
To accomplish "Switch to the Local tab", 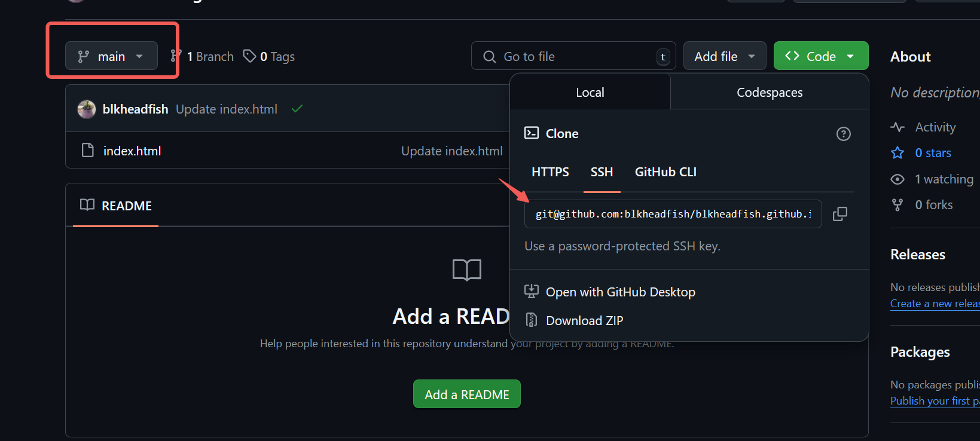I will pyautogui.click(x=590, y=92).
